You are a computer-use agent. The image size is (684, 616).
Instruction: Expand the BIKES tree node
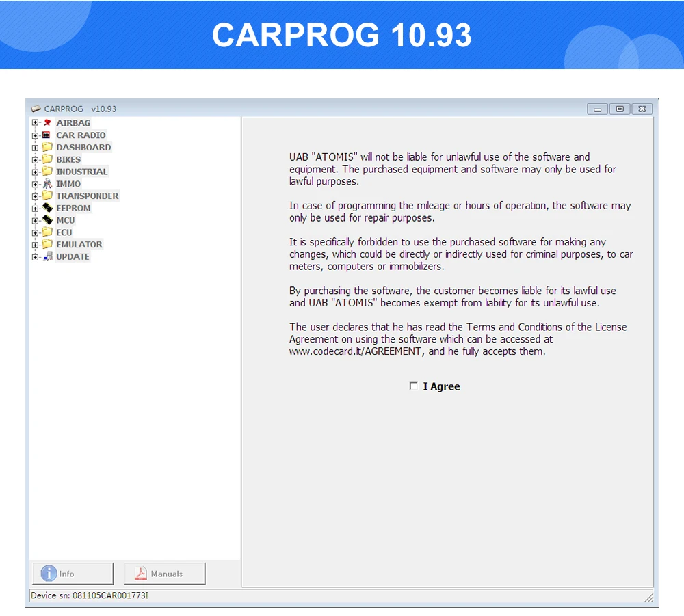point(35,159)
